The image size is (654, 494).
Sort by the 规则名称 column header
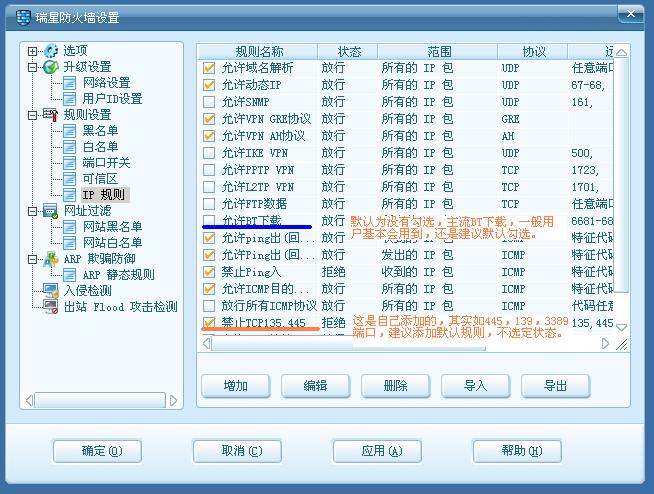coord(258,52)
